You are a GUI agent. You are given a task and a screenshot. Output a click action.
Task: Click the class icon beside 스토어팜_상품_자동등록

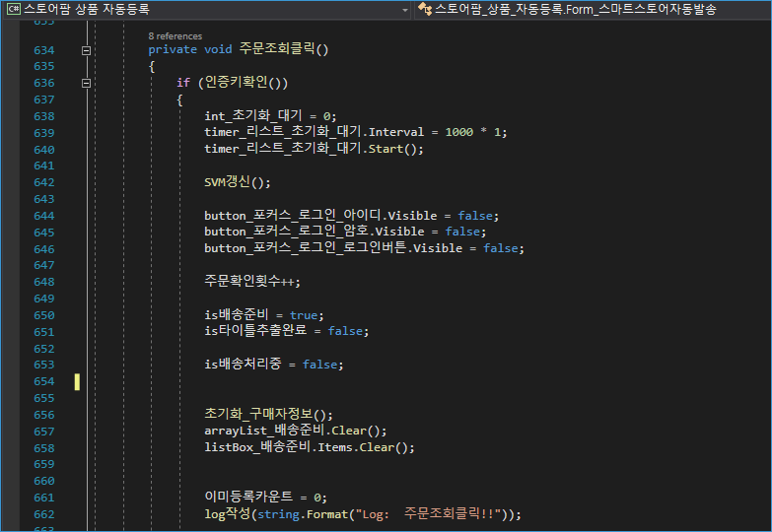(x=425, y=9)
